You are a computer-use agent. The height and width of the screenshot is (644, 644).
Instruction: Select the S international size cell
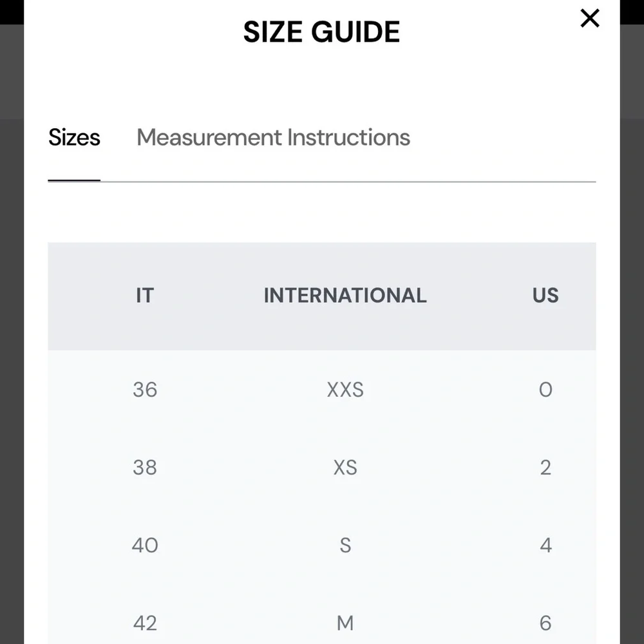(345, 545)
